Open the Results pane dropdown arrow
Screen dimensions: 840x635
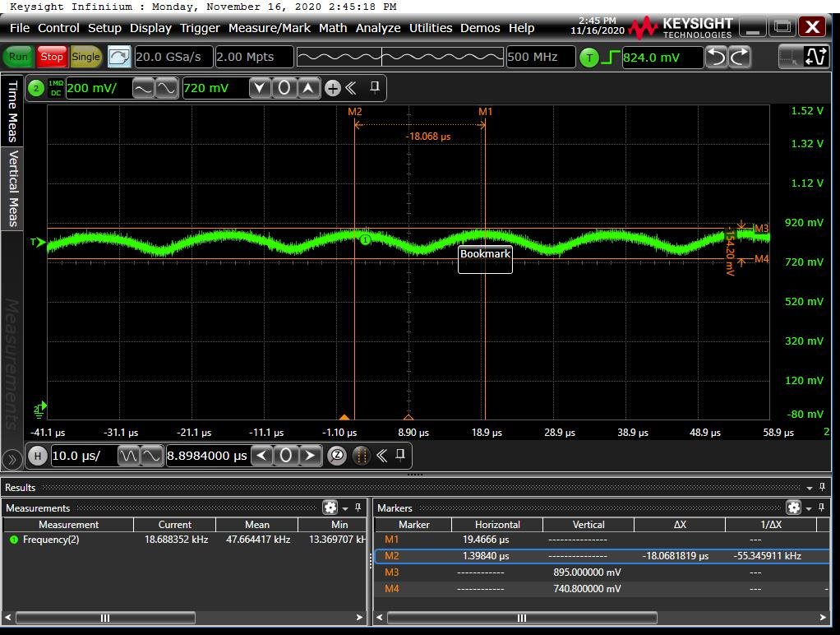tap(810, 488)
